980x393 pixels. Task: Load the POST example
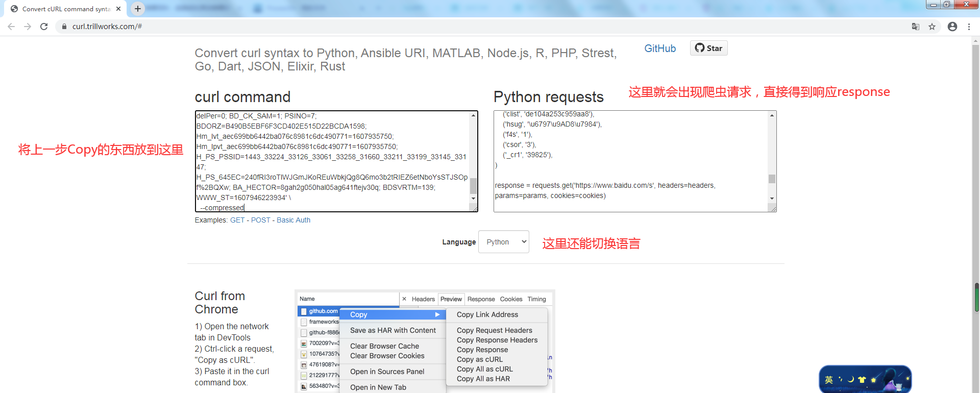pyautogui.click(x=260, y=220)
